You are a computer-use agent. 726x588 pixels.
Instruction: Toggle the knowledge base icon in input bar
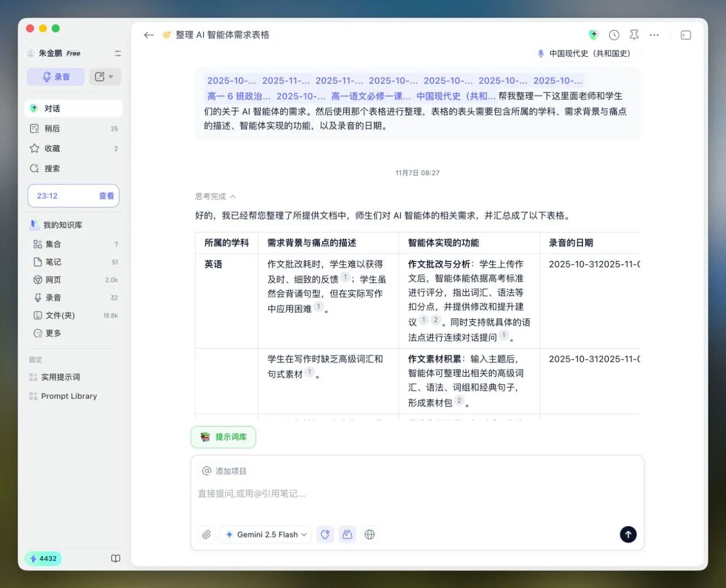(348, 534)
